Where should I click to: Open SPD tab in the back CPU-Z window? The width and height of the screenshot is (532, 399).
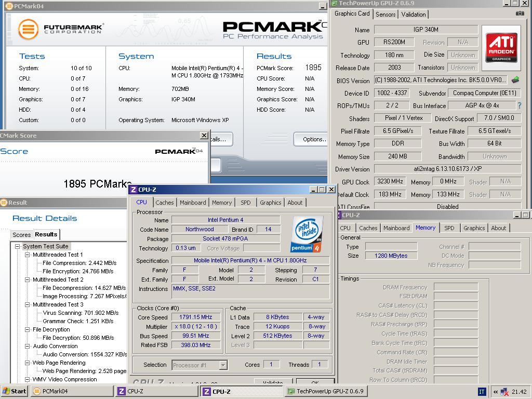click(x=449, y=229)
